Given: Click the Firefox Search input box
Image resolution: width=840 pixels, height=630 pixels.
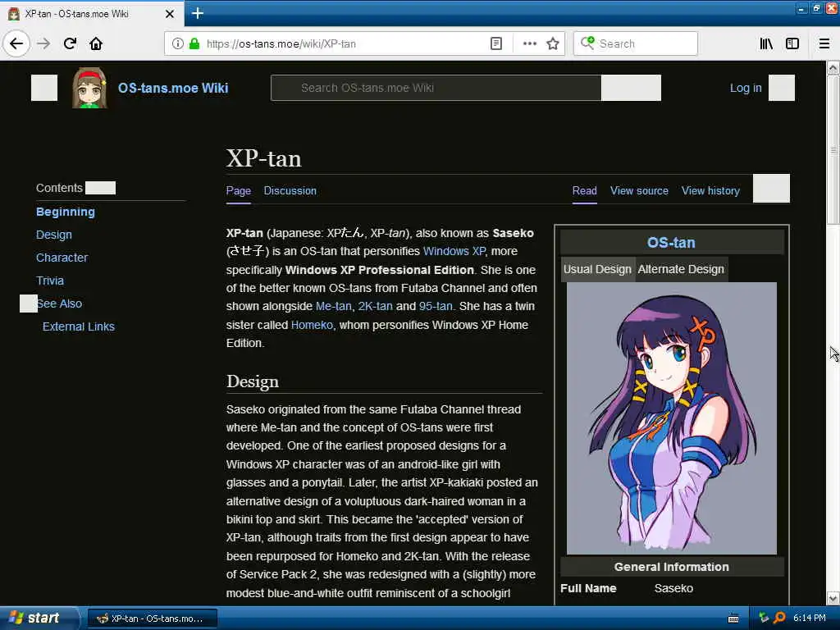Looking at the screenshot, I should click(x=636, y=43).
